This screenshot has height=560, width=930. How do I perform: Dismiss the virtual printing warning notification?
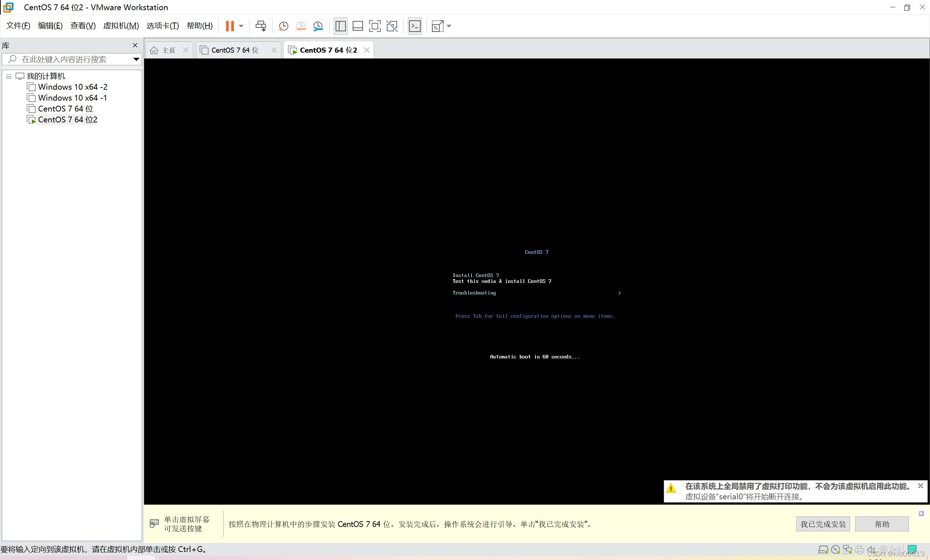click(920, 486)
